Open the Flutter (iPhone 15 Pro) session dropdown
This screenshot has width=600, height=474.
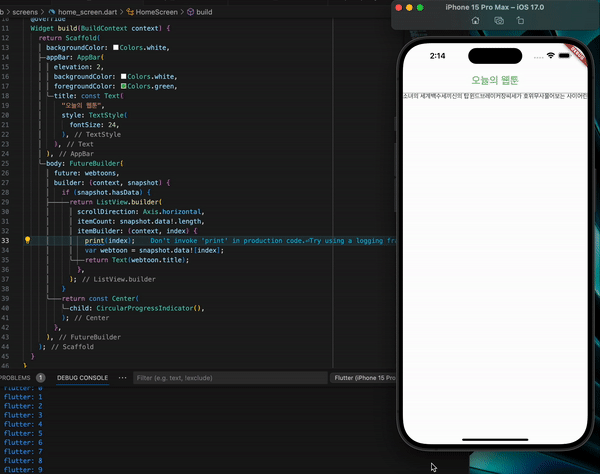[364, 378]
